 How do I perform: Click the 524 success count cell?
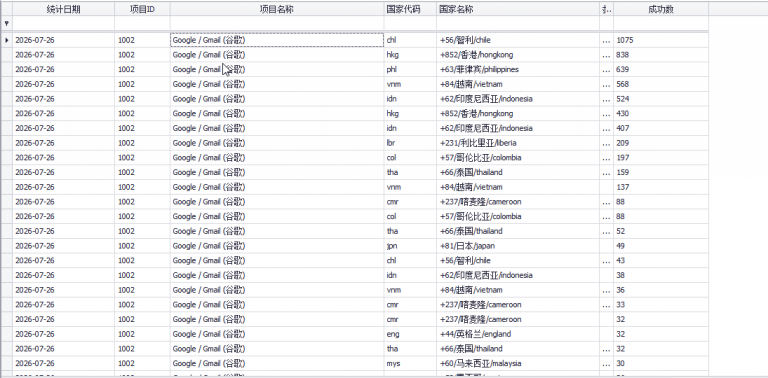[661, 99]
